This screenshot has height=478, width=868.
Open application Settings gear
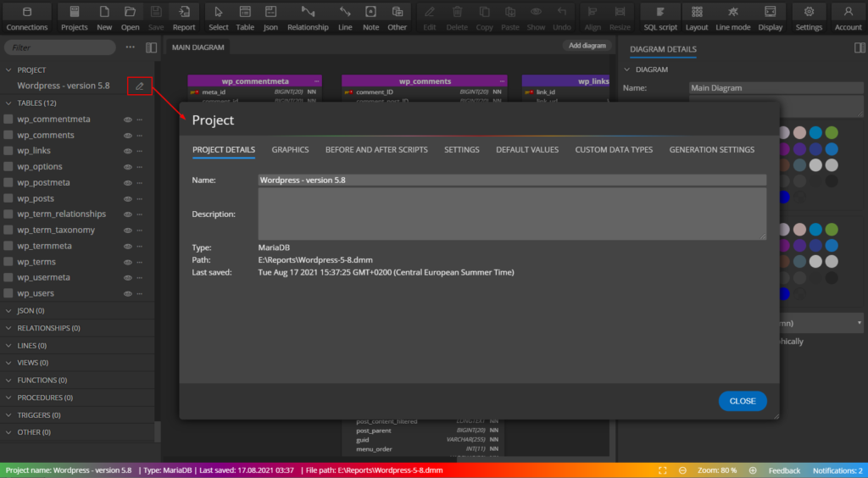point(809,18)
